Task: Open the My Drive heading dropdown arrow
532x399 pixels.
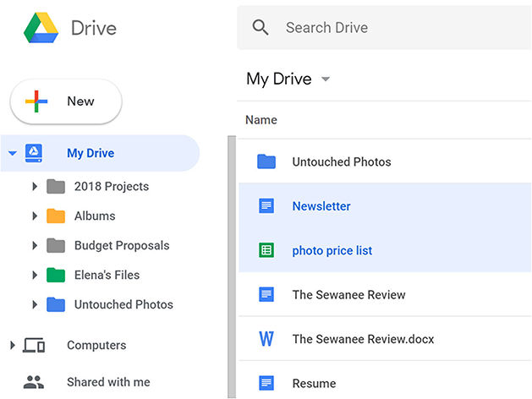Action: [326, 79]
